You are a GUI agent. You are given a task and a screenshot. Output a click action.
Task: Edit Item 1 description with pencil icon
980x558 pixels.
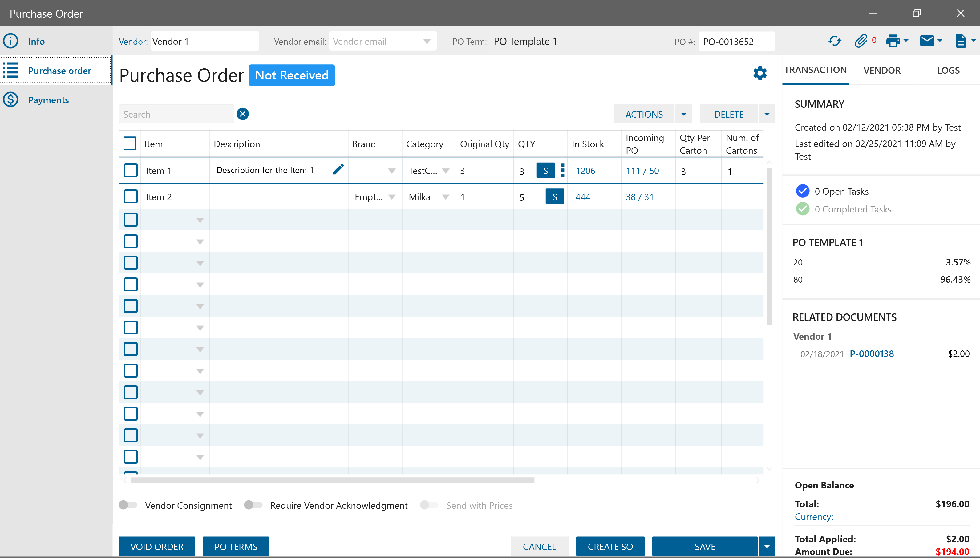click(338, 169)
